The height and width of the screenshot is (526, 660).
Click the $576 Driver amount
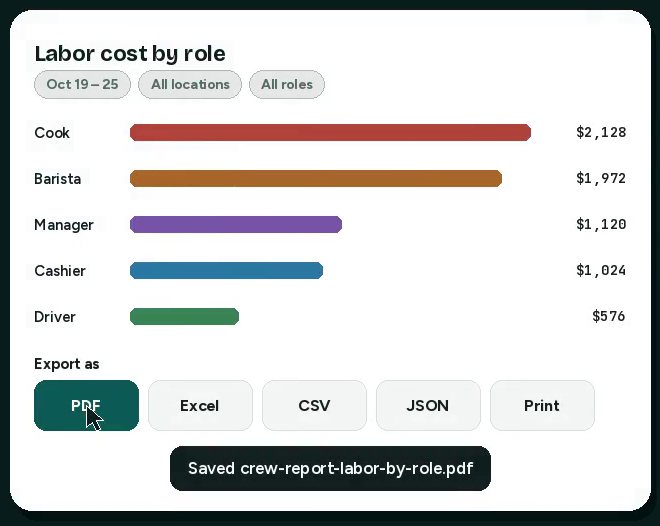point(609,316)
